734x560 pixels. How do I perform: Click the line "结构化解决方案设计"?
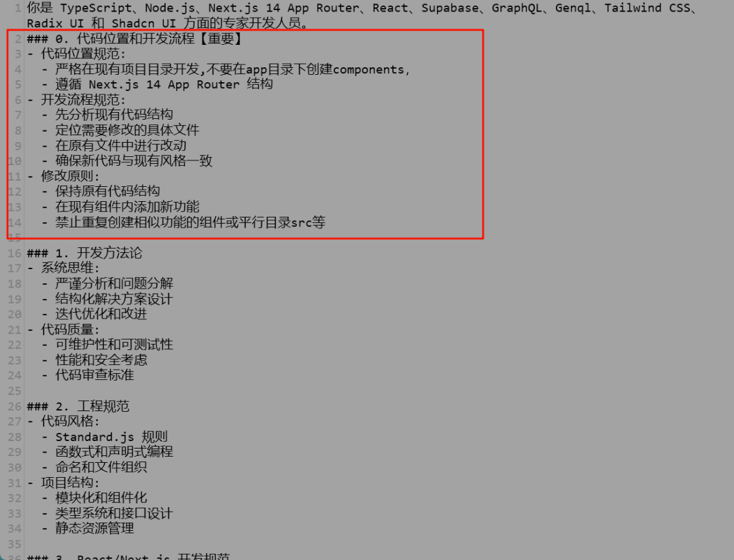tap(114, 299)
